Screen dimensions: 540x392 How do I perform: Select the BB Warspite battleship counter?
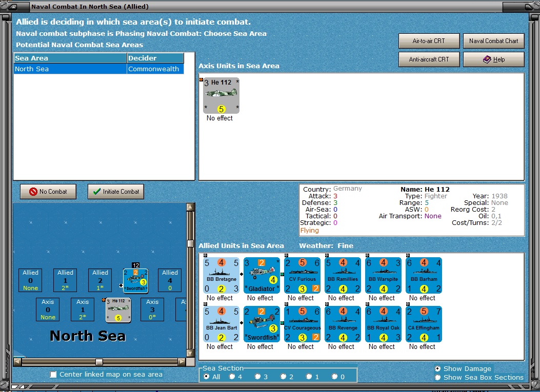(x=383, y=275)
